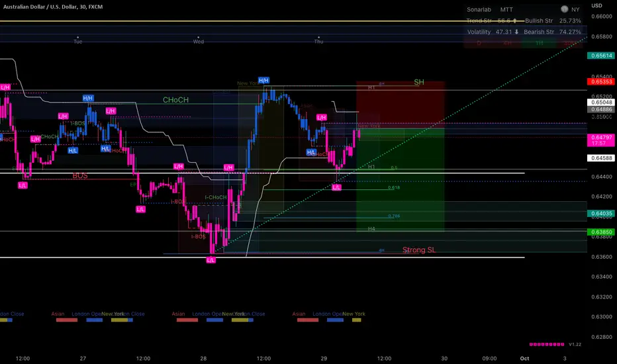Click the Thu day marker
This screenshot has height=364, width=617.
coord(318,41)
